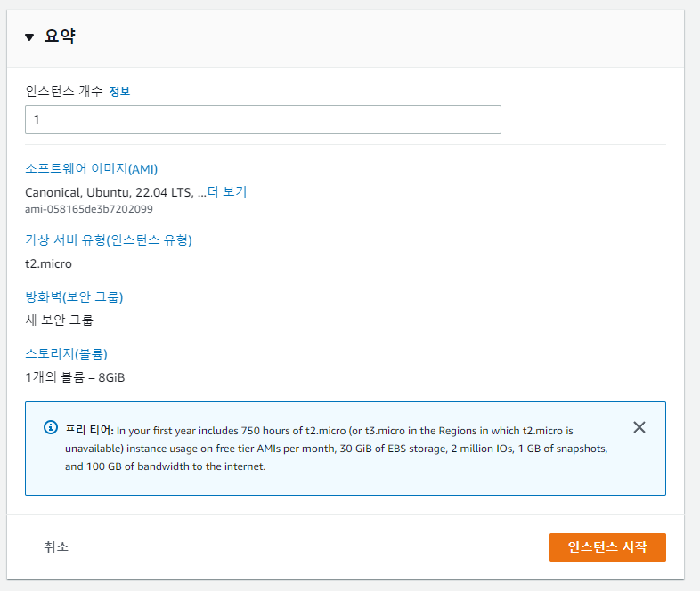Screen dimensions: 700x591
Task: Click the t2.micro instance type value
Action: [x=48, y=263]
